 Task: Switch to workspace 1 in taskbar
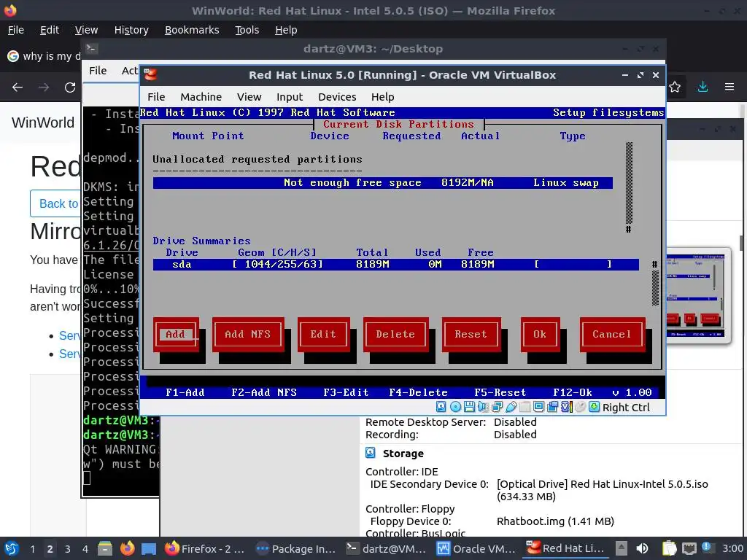pos(32,548)
